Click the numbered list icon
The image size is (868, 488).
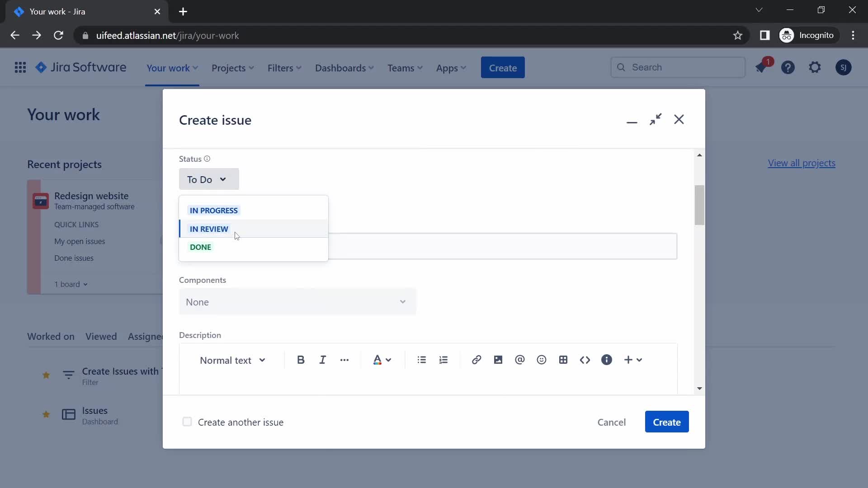point(443,360)
